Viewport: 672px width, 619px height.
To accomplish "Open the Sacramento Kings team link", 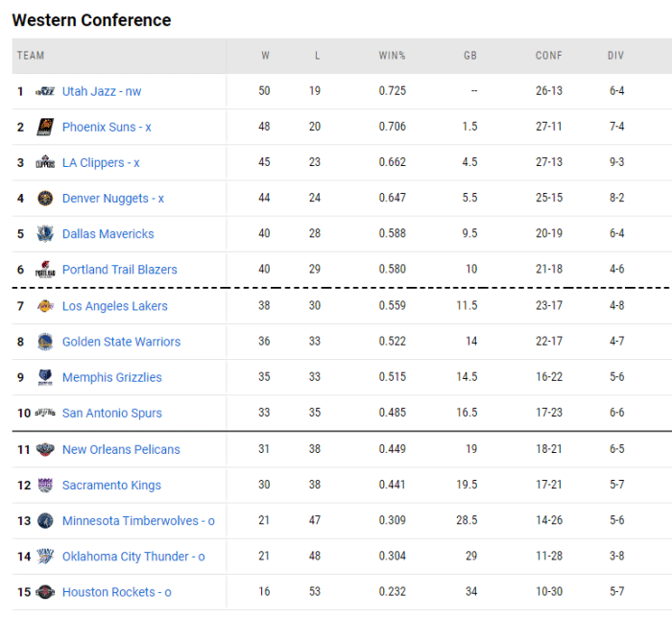I will click(x=111, y=486).
